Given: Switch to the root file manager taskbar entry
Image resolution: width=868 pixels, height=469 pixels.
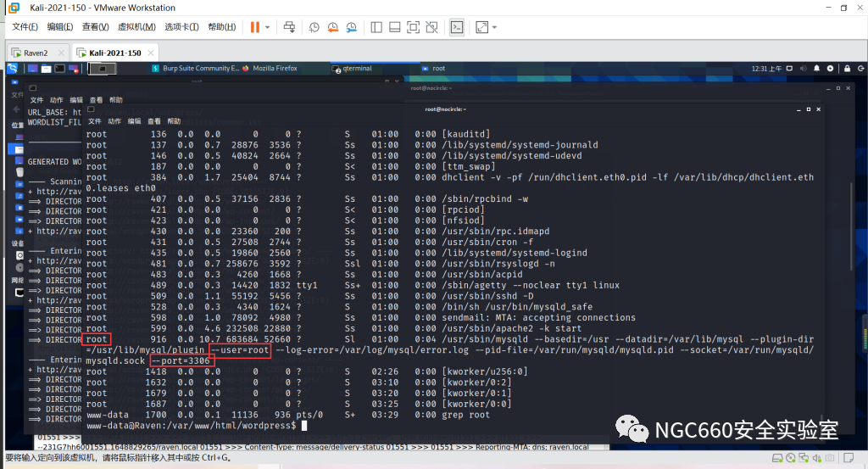Looking at the screenshot, I should point(433,69).
